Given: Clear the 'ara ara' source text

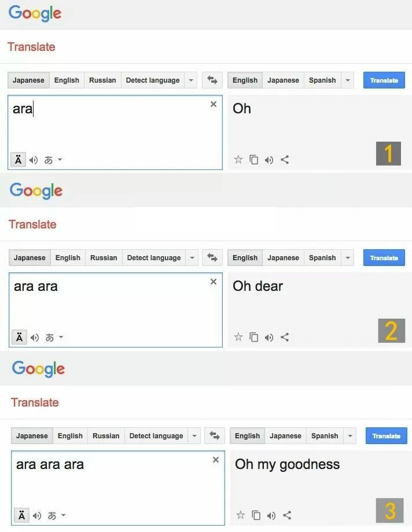Looking at the screenshot, I should click(214, 282).
